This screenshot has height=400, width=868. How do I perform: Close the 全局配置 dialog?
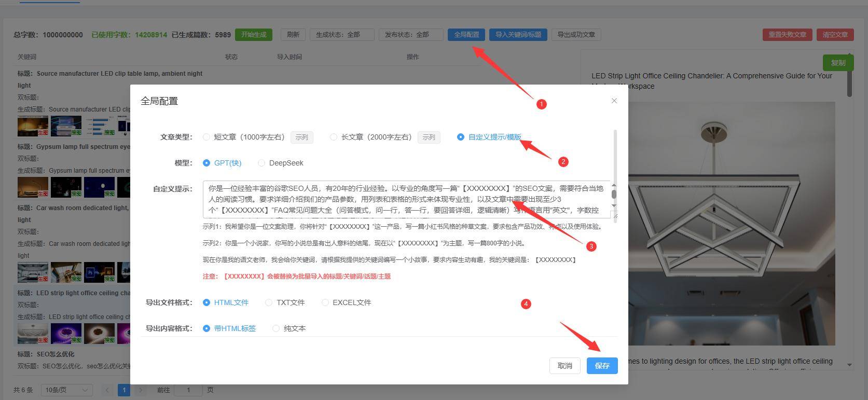(x=614, y=101)
